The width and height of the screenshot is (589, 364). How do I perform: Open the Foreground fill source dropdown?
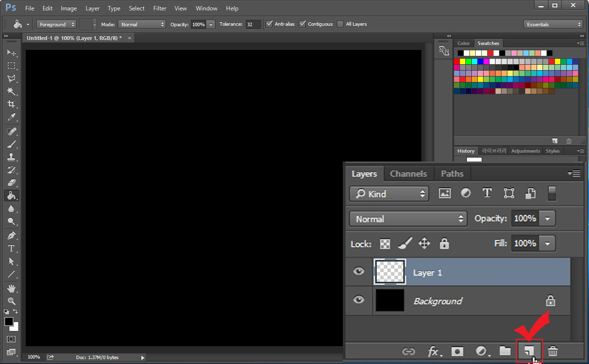point(56,24)
